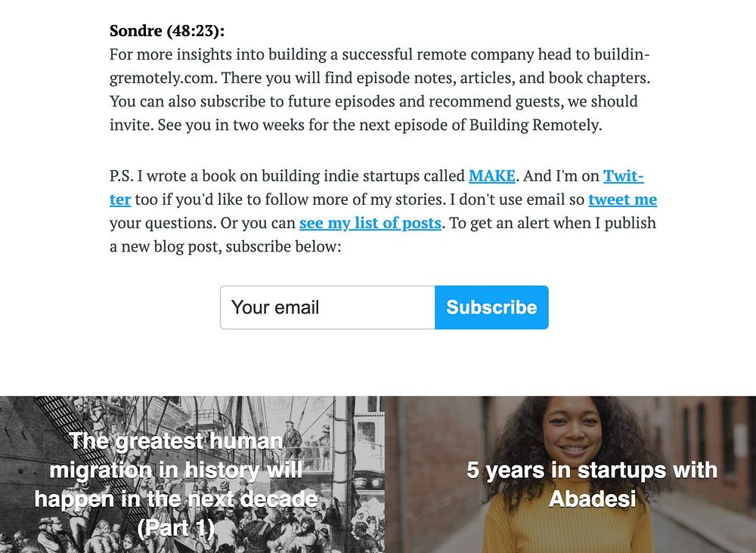Click the 'Sondre (48:23):' speaker heading
The height and width of the screenshot is (553, 756).
tap(167, 31)
